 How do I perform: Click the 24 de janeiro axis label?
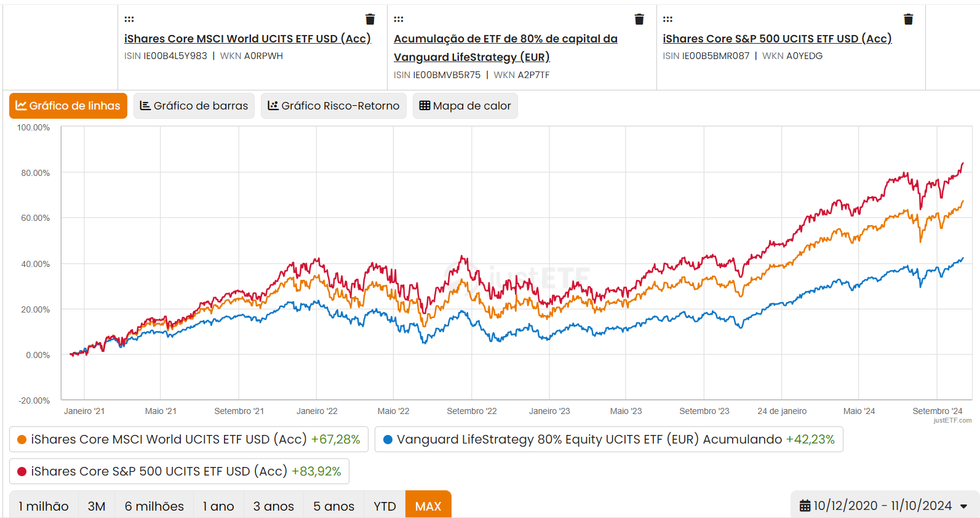tap(782, 411)
